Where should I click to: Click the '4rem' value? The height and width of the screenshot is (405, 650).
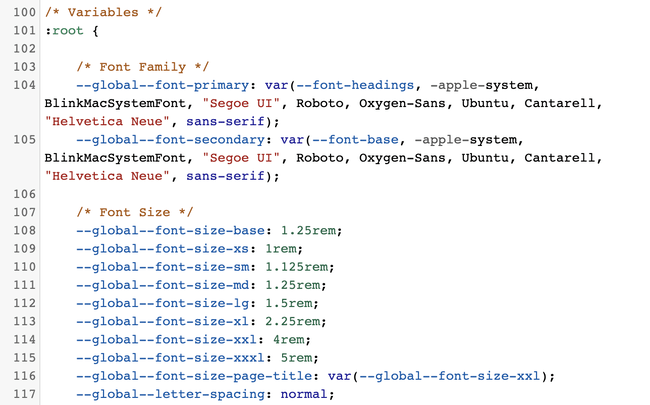(289, 340)
